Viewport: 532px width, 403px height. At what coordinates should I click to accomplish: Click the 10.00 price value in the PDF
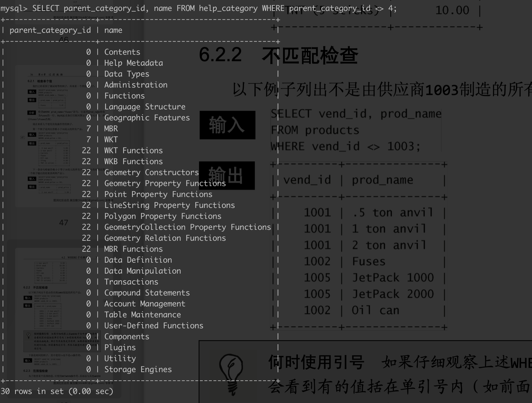452,10
